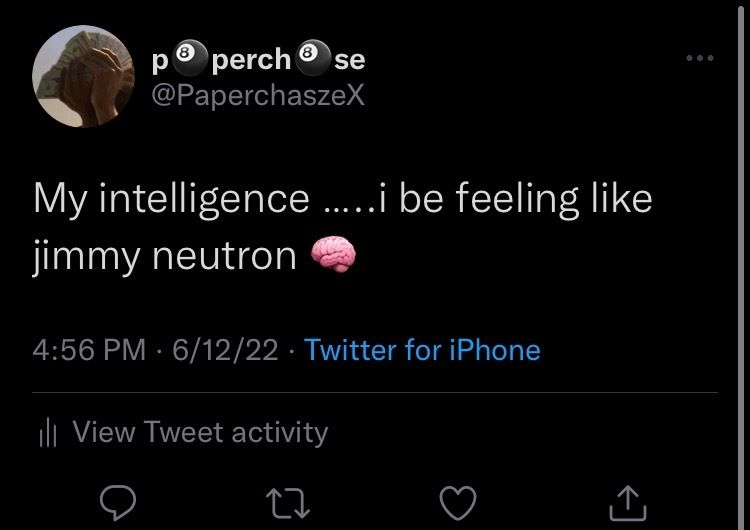Screen dimensions: 750x530
Task: Click the first 8-ball emoji in the name
Action: [x=189, y=58]
